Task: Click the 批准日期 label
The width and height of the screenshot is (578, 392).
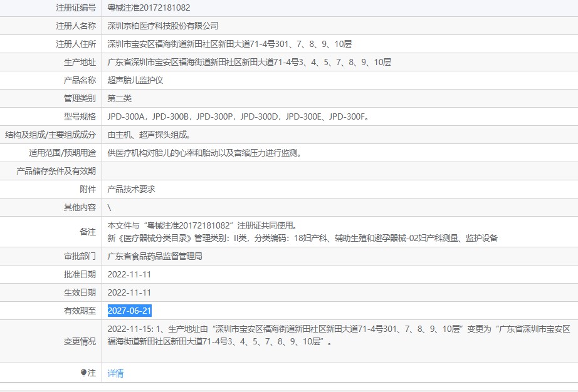Action: point(80,274)
